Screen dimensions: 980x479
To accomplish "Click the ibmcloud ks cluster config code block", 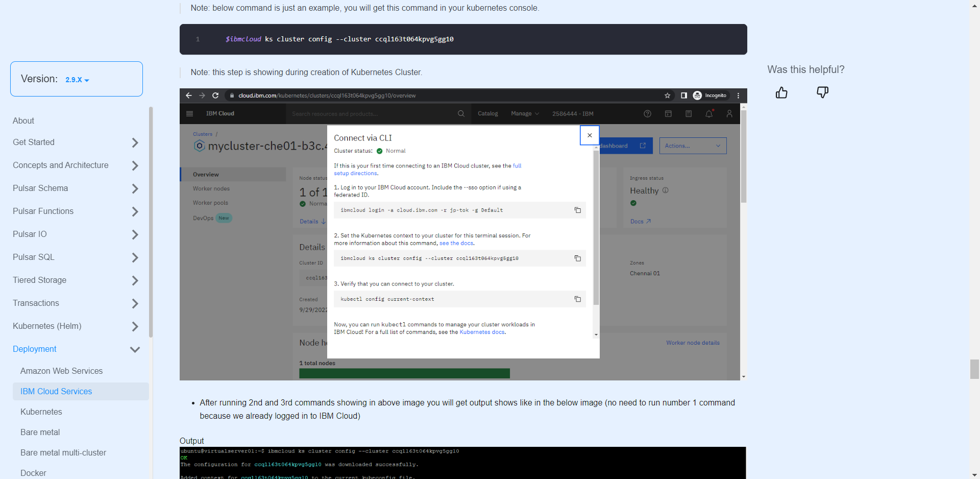I will click(463, 39).
